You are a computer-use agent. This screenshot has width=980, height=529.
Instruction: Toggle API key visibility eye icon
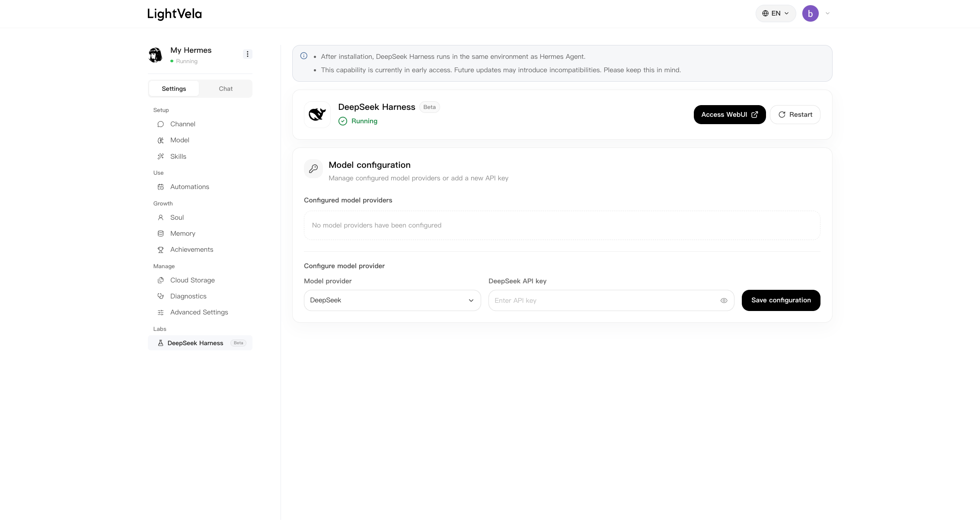click(724, 301)
